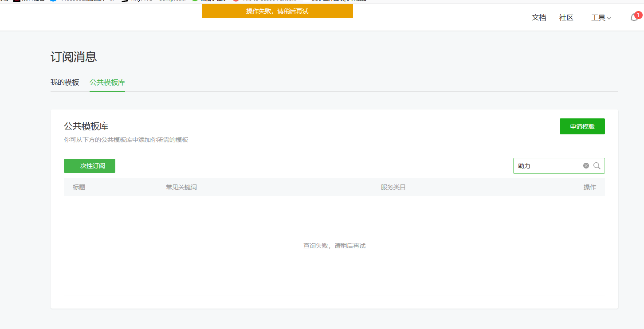644x329 pixels.
Task: Expand the 工具 dropdown menu
Action: tap(601, 18)
